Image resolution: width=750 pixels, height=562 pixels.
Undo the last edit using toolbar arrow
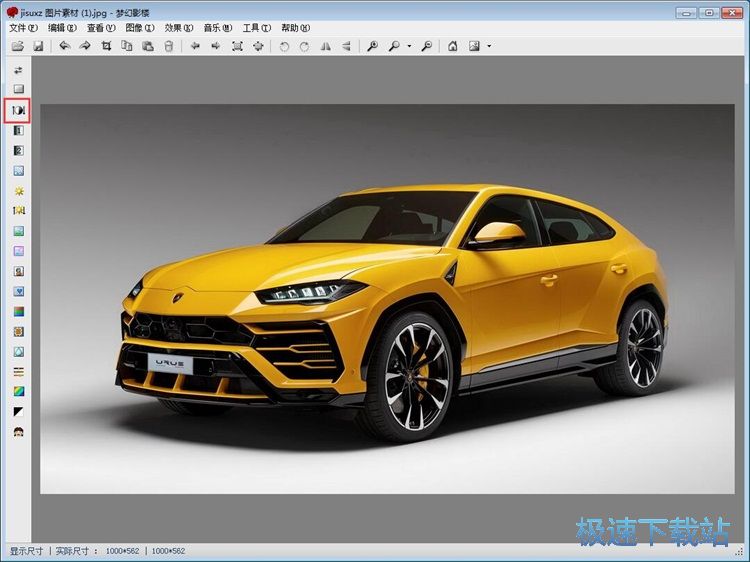point(65,46)
